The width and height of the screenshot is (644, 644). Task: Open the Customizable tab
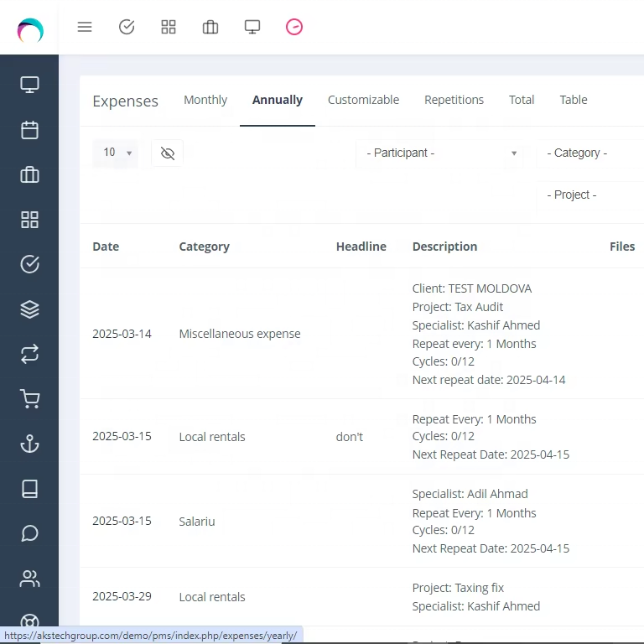point(363,100)
